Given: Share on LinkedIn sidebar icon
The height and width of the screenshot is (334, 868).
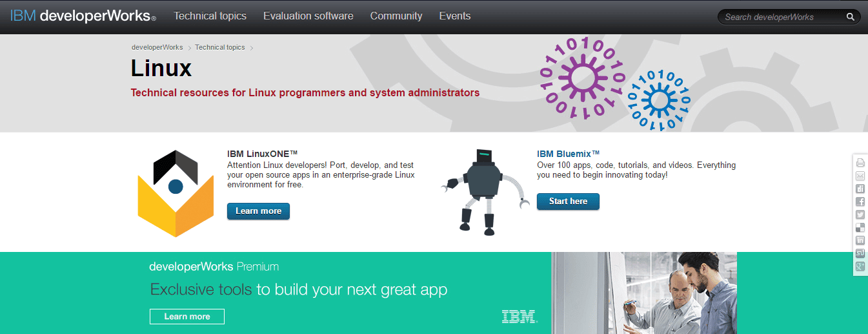Looking at the screenshot, I should click(860, 240).
